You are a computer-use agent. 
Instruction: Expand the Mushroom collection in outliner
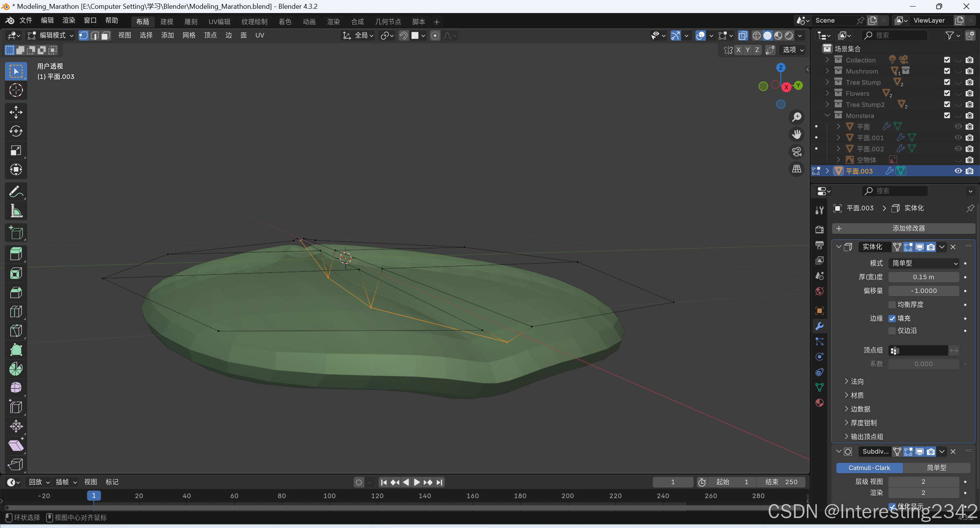click(x=827, y=71)
